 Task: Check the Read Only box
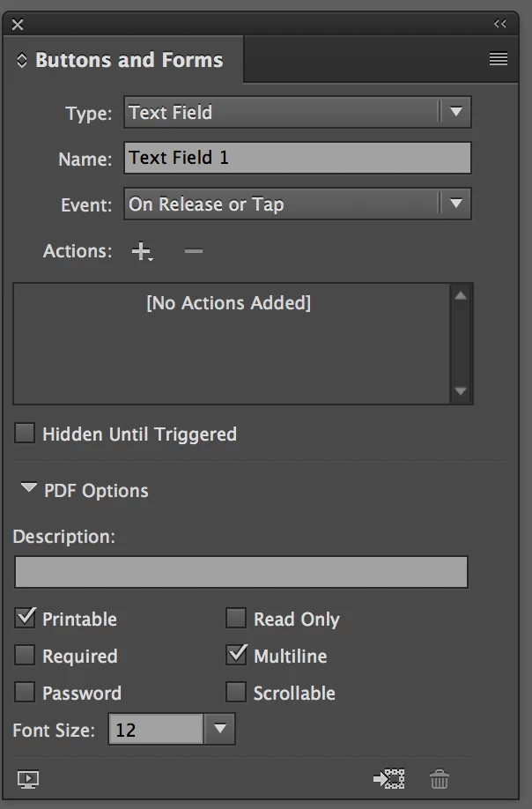click(x=236, y=618)
